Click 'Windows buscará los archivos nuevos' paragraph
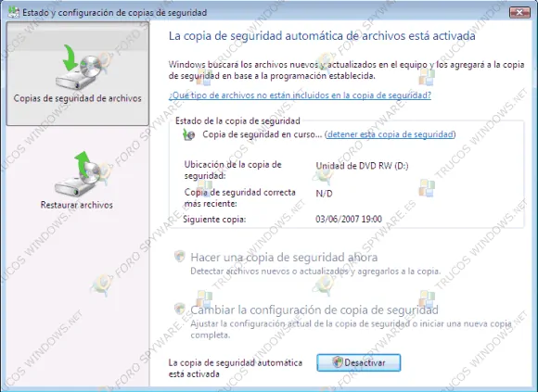The image size is (538, 392). pos(346,70)
